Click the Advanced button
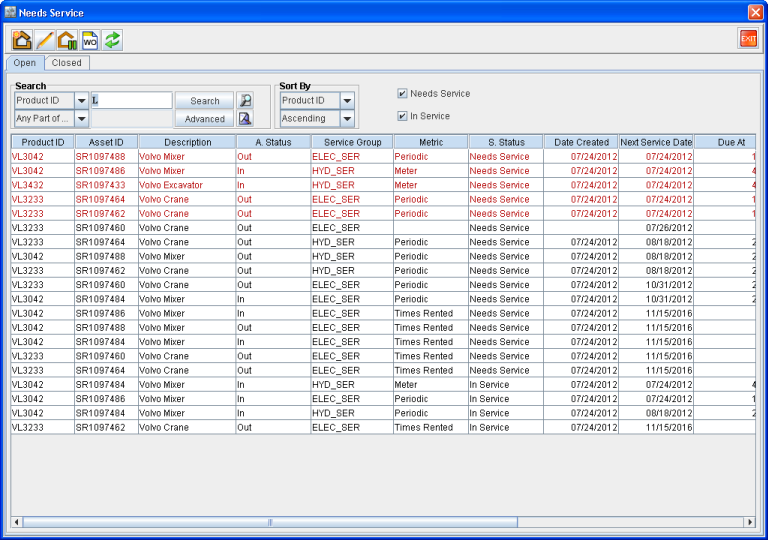This screenshot has width=768, height=540. tap(205, 119)
